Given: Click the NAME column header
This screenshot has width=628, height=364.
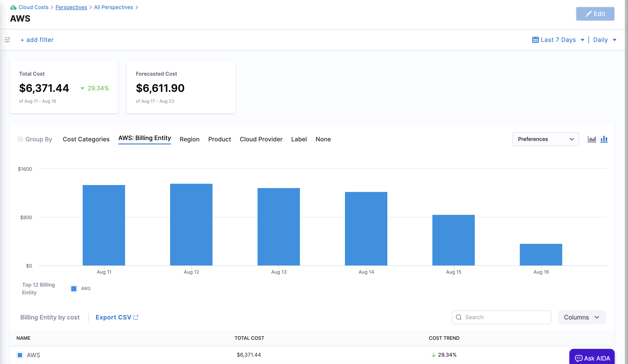Looking at the screenshot, I should coord(23,338).
